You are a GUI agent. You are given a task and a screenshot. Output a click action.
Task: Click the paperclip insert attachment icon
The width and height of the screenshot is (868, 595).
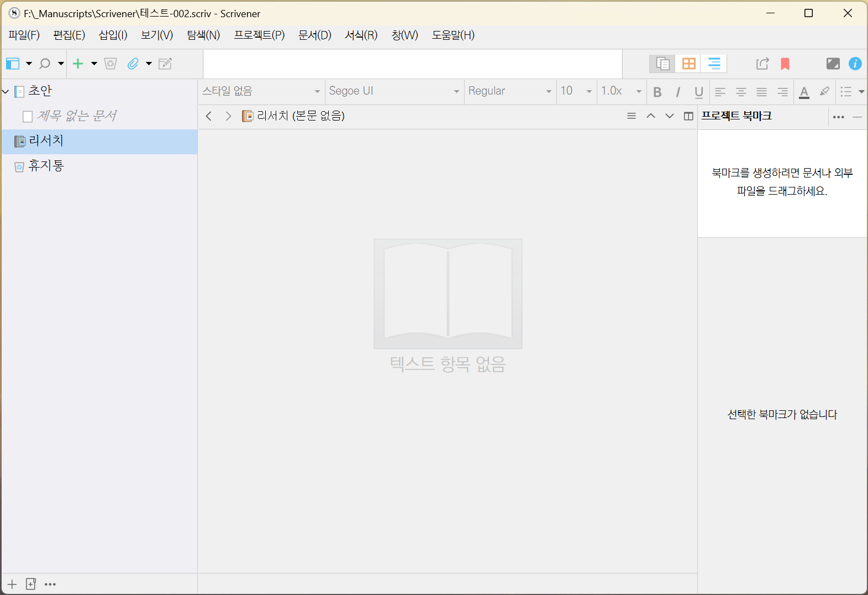(x=133, y=64)
